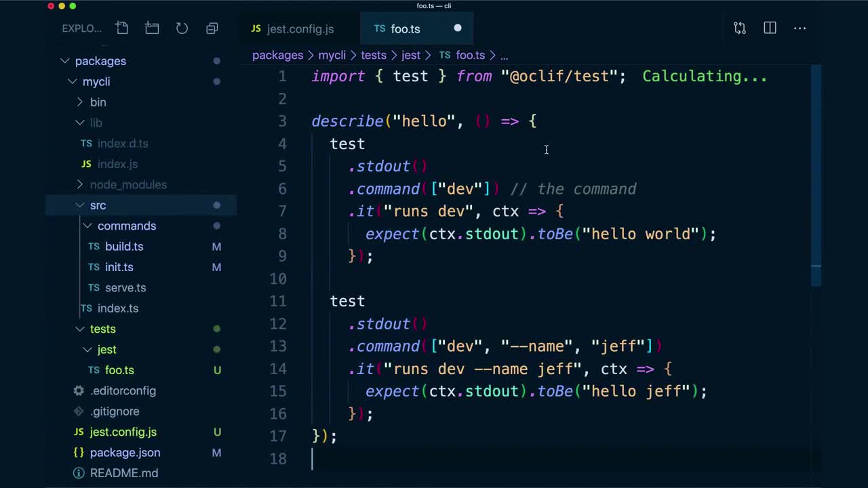Click the editor vertical scrollbar
Image resolution: width=868 pixels, height=488 pixels.
pos(816,169)
